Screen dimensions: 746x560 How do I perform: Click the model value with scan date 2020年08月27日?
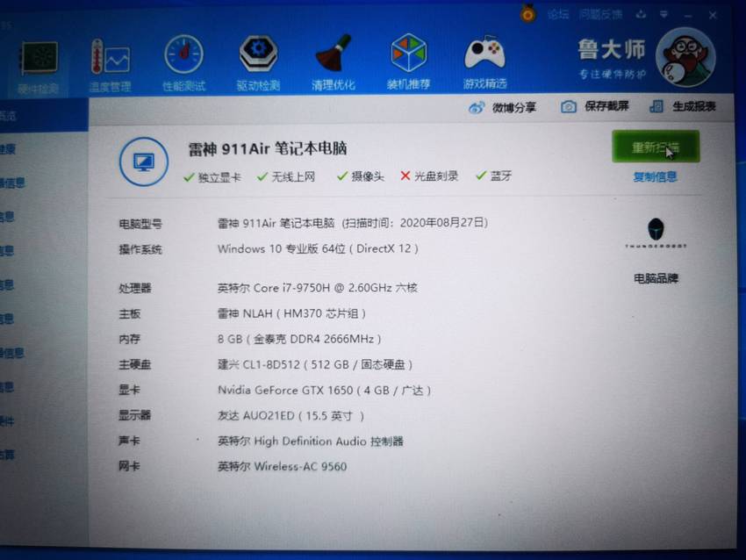[x=353, y=223]
